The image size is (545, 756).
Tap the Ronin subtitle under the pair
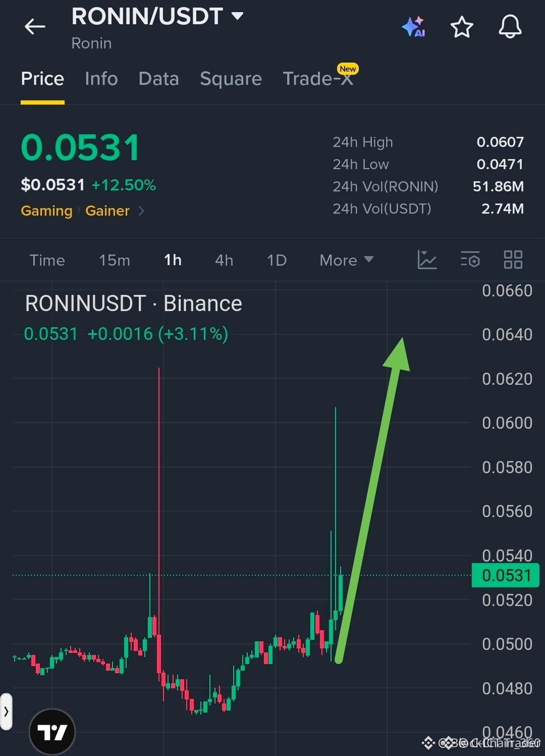(91, 43)
